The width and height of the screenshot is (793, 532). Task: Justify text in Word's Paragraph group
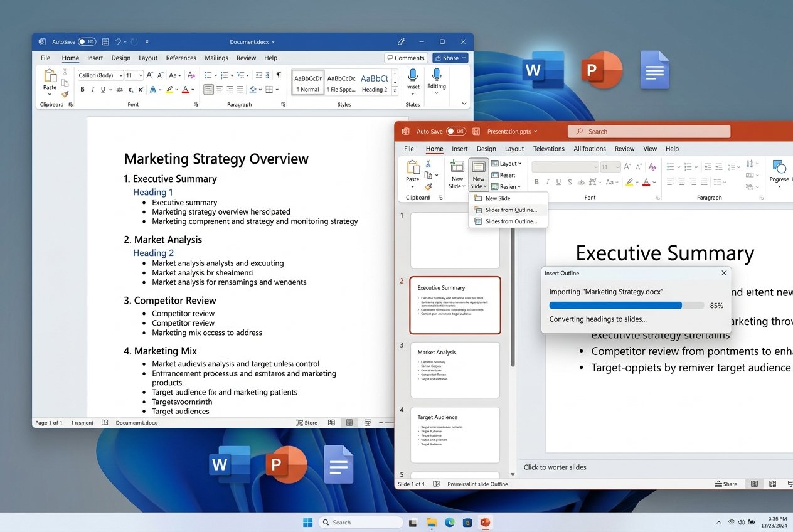pyautogui.click(x=241, y=90)
